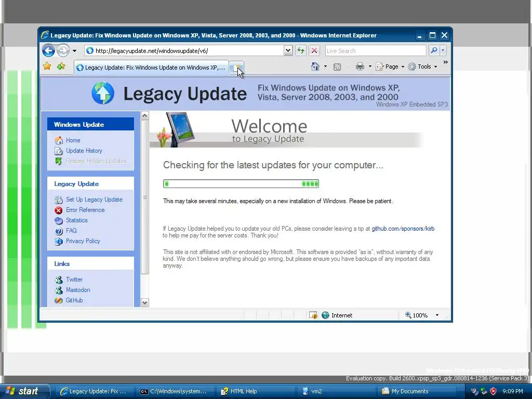Click the Home toolbar icon

[315, 66]
